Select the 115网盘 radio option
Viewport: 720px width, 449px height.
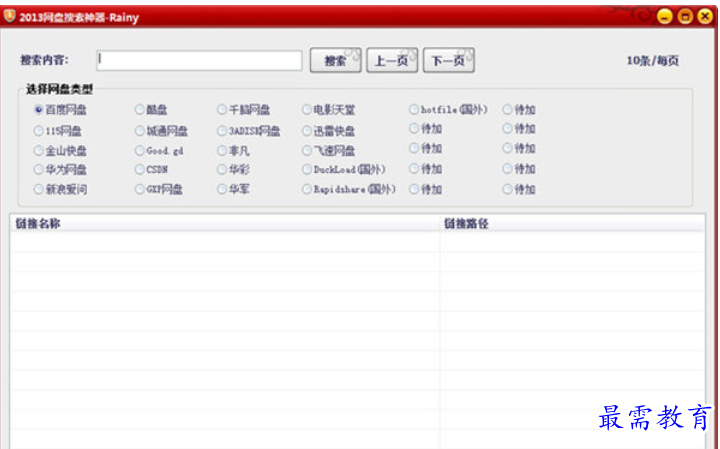[58, 131]
